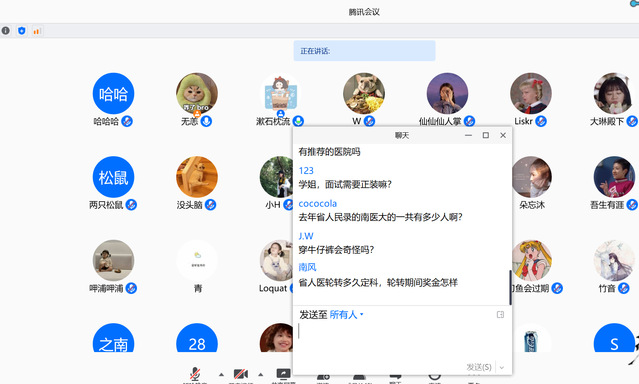The image size is (639, 384).
Task: Expand audio options arrow beside microphone
Action: 221,374
